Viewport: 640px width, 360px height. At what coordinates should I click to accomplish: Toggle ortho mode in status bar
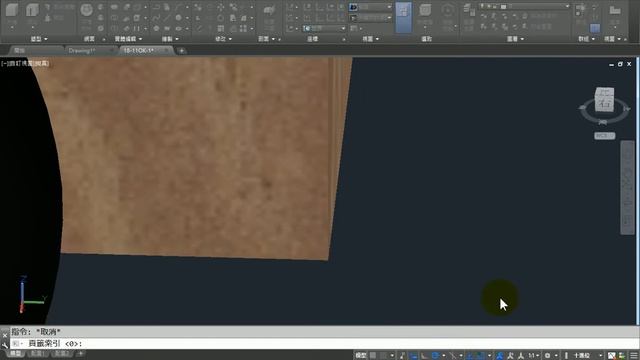(x=424, y=356)
